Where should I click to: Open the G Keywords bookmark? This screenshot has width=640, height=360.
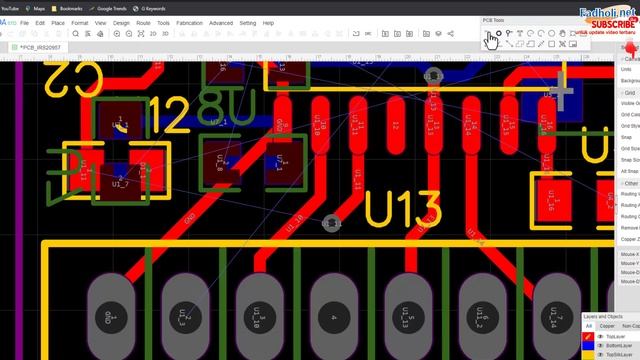(149, 8)
